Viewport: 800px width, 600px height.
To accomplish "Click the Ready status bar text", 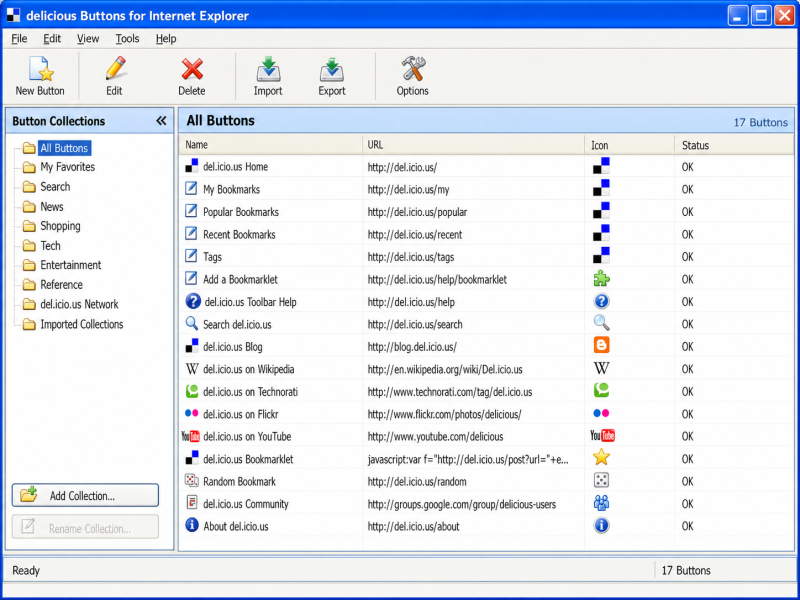I will pos(26,570).
